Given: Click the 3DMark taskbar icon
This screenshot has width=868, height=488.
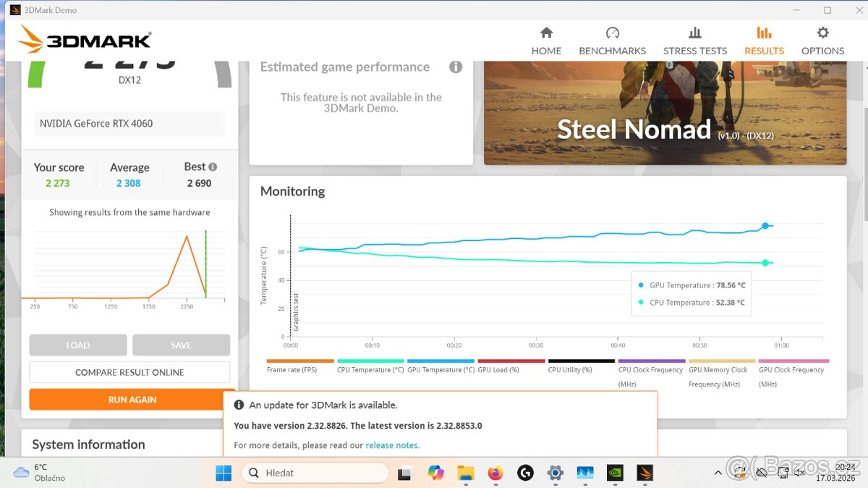Looking at the screenshot, I should 644,473.
